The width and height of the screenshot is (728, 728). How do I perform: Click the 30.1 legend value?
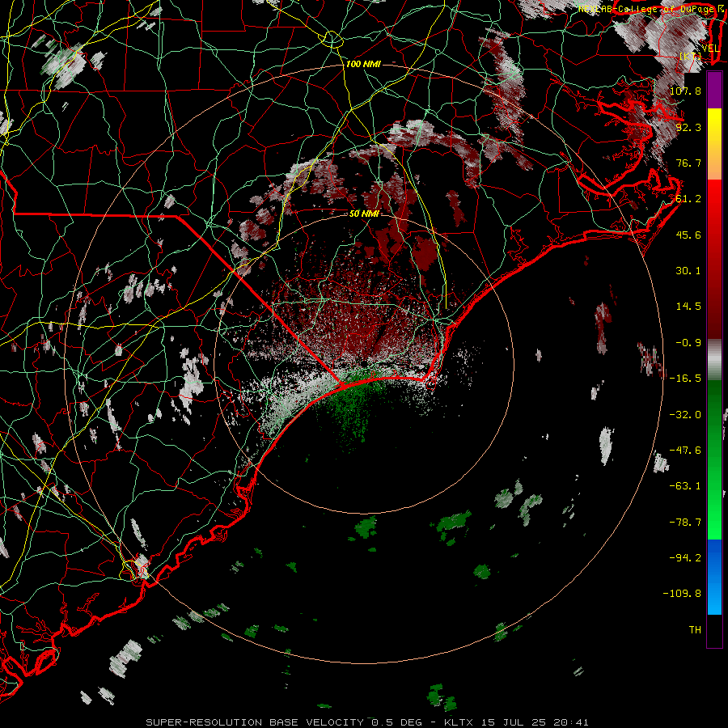click(x=688, y=271)
